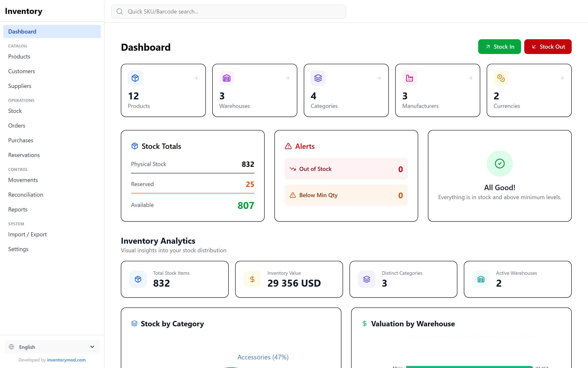
Task: Click the Below Min Qty alert row
Action: pyautogui.click(x=346, y=195)
